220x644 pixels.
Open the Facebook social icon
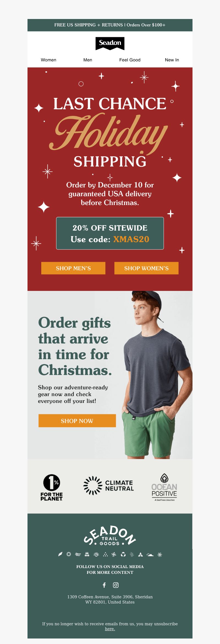pyautogui.click(x=104, y=585)
